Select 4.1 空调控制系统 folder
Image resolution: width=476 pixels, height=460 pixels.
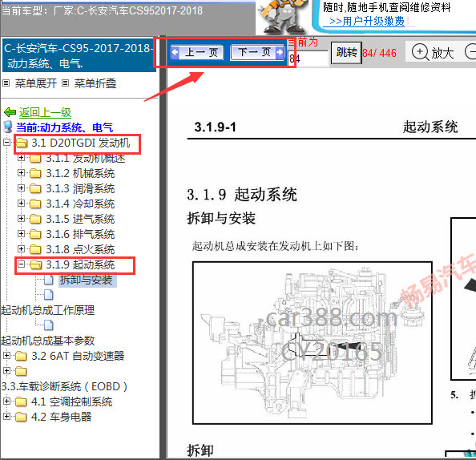pos(71,401)
